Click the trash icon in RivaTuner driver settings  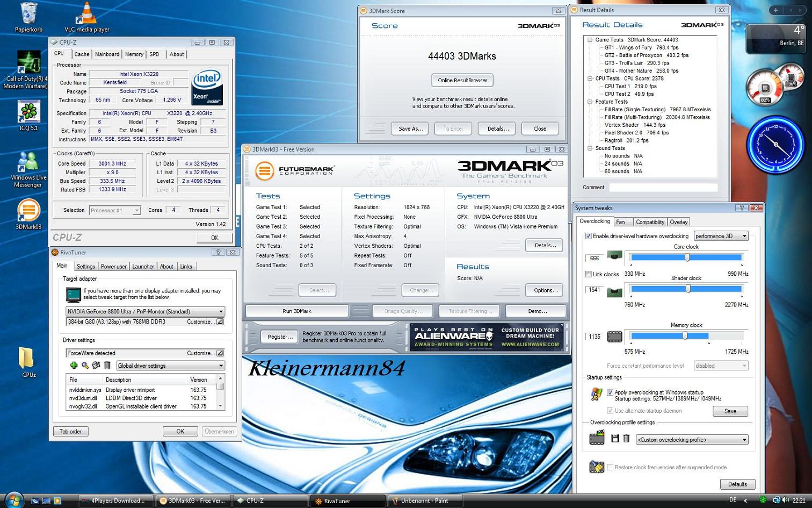coord(107,366)
